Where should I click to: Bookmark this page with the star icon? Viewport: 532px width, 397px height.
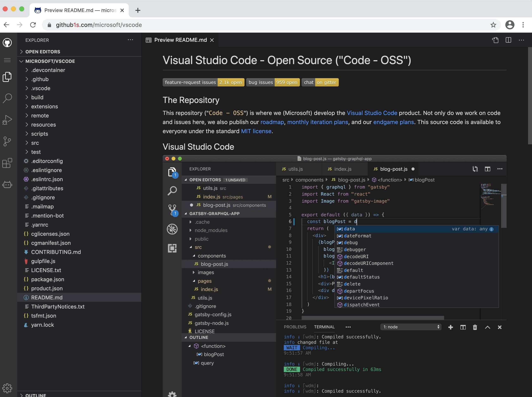pyautogui.click(x=493, y=25)
